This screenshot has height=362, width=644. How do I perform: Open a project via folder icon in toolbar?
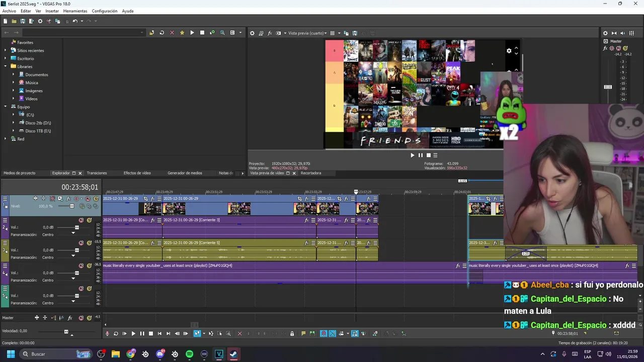point(14,21)
